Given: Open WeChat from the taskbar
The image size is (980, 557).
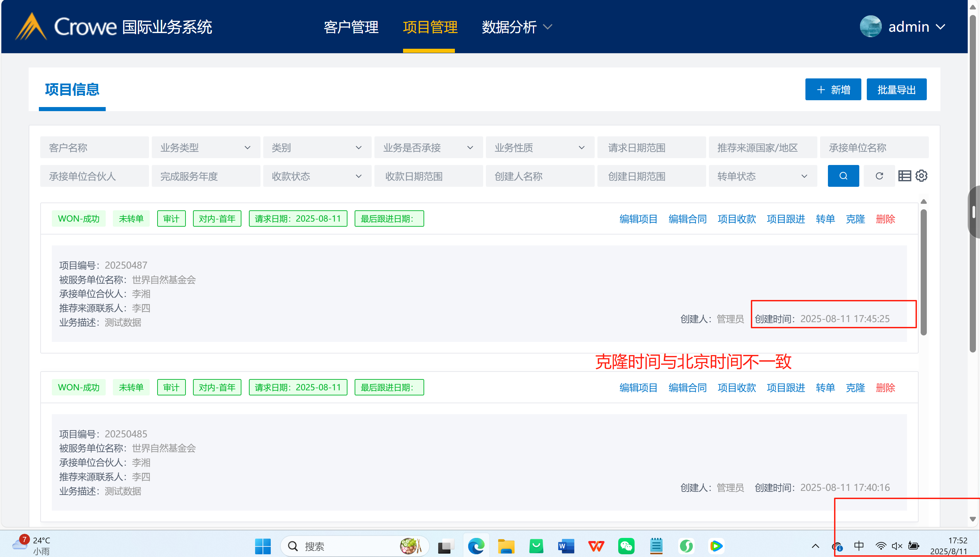Looking at the screenshot, I should pos(626,546).
